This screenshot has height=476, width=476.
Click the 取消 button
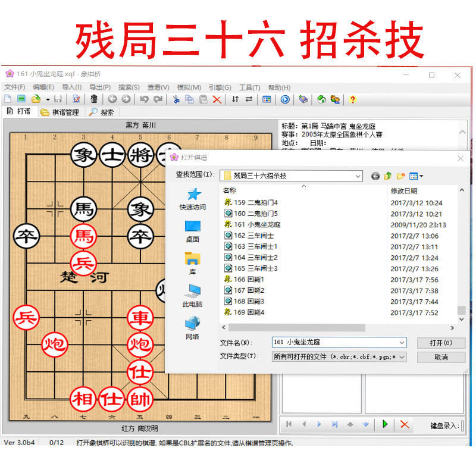click(441, 357)
